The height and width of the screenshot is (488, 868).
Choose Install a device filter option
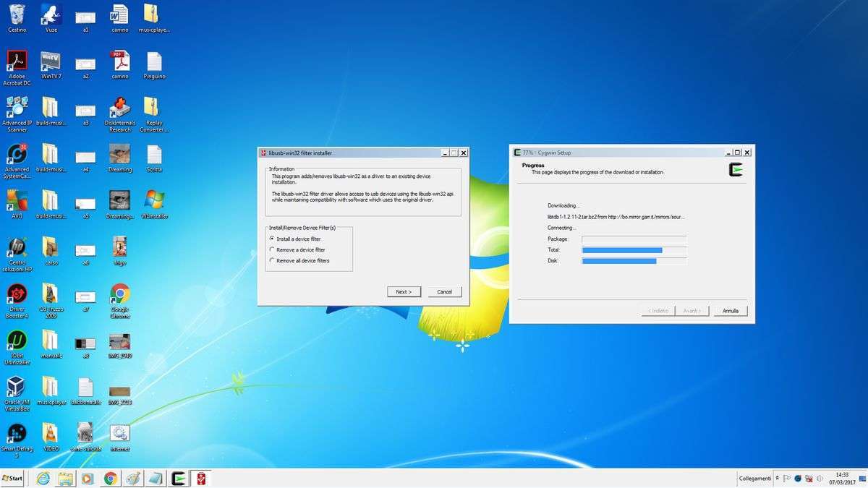(294, 239)
